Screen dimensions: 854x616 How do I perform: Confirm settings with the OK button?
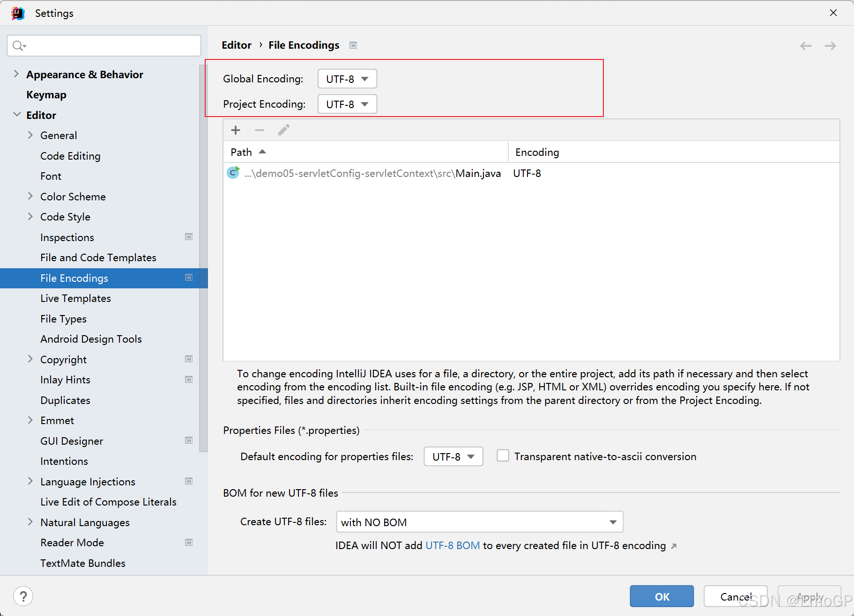[x=662, y=596]
